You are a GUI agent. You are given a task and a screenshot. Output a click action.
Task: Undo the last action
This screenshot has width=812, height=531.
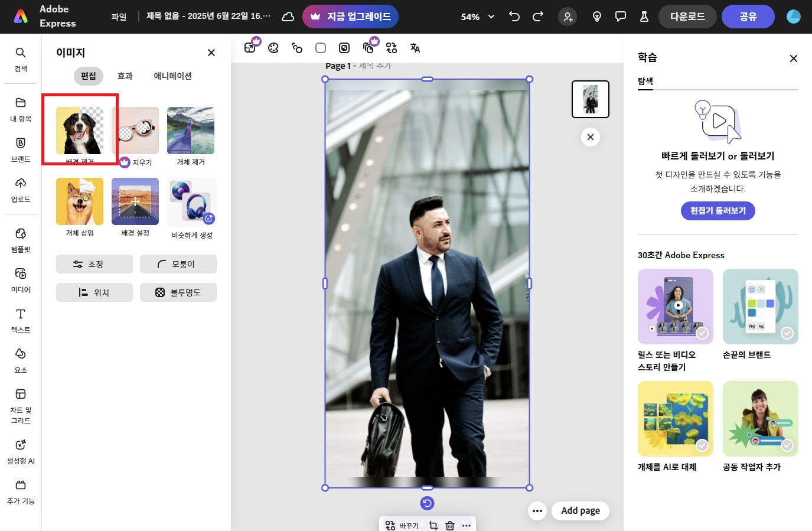pyautogui.click(x=514, y=17)
